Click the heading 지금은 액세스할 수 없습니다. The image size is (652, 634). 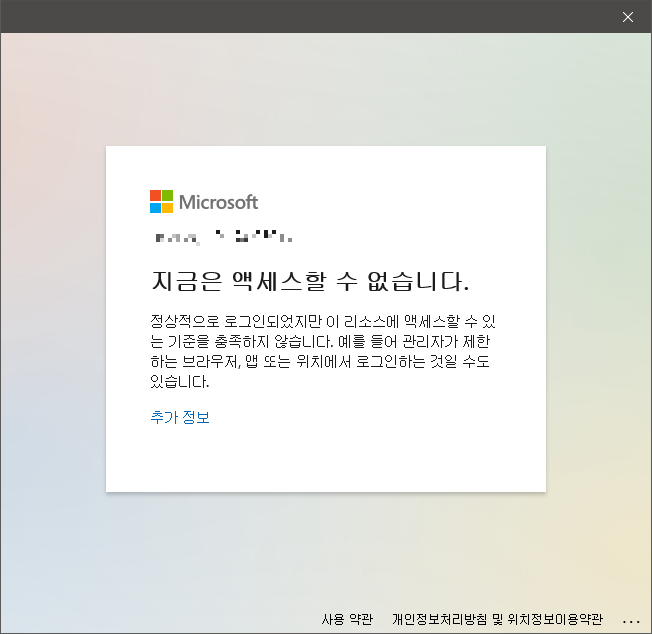point(310,281)
